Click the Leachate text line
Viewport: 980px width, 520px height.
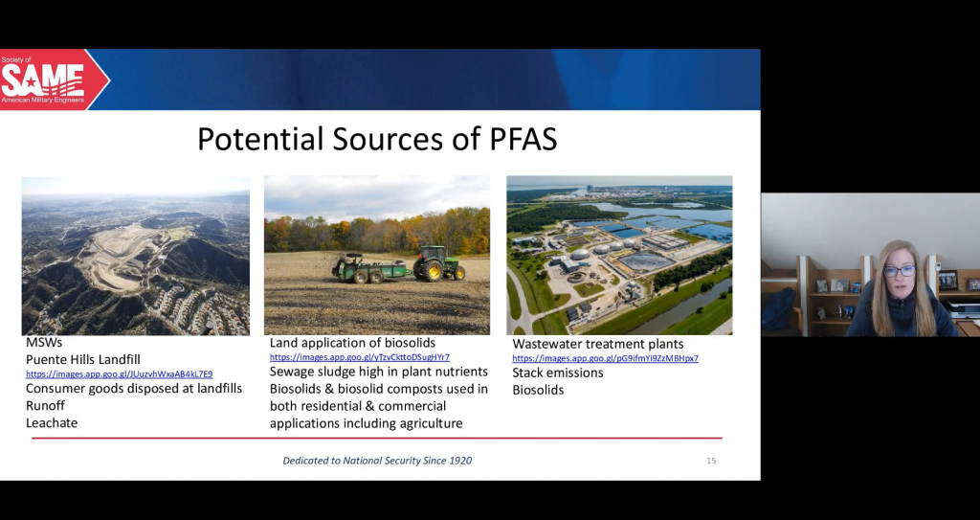point(52,422)
